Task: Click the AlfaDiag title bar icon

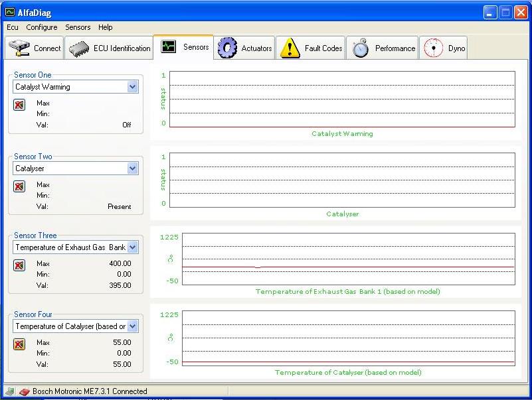Action: pos(10,12)
